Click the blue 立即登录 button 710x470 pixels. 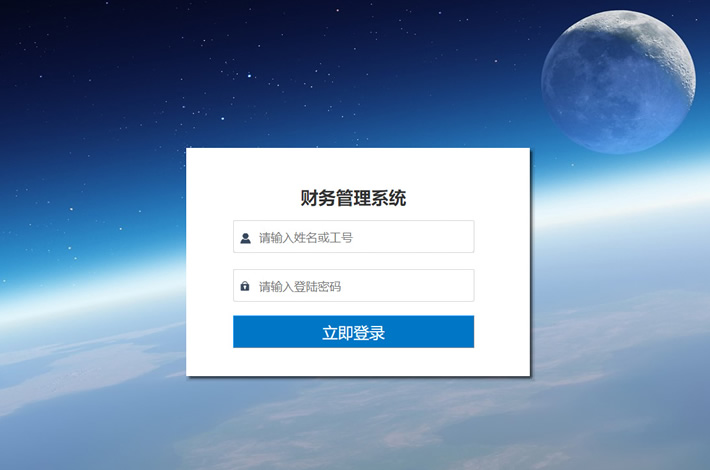coord(354,332)
